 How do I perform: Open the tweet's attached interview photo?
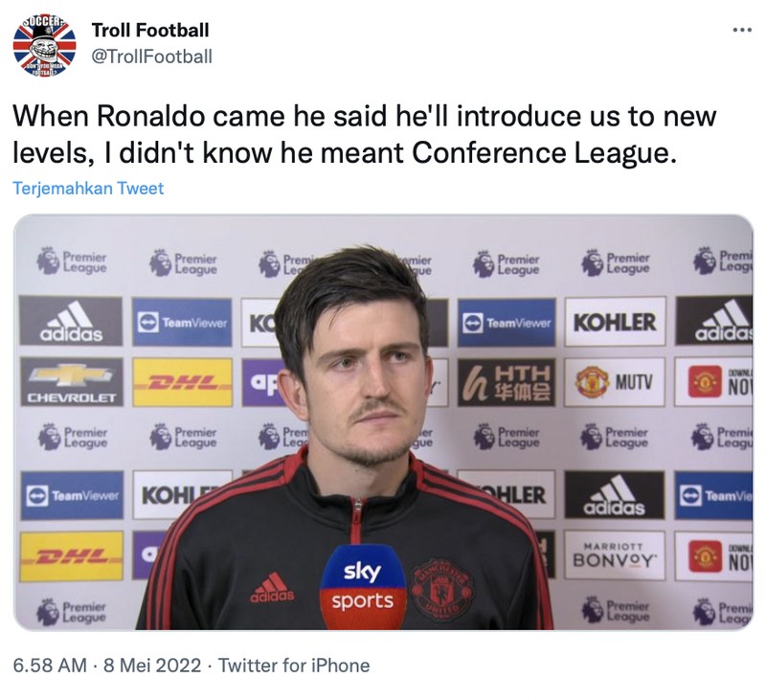(x=383, y=422)
